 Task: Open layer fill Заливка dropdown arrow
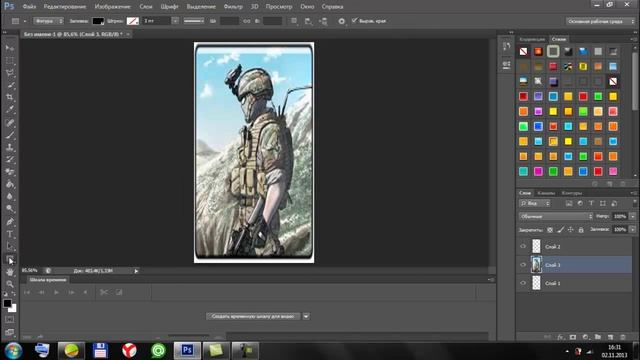pos(633,230)
